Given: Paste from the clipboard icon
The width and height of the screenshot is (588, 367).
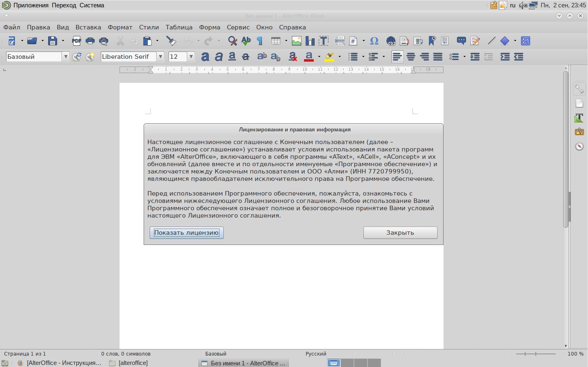Looking at the screenshot, I should pyautogui.click(x=147, y=41).
